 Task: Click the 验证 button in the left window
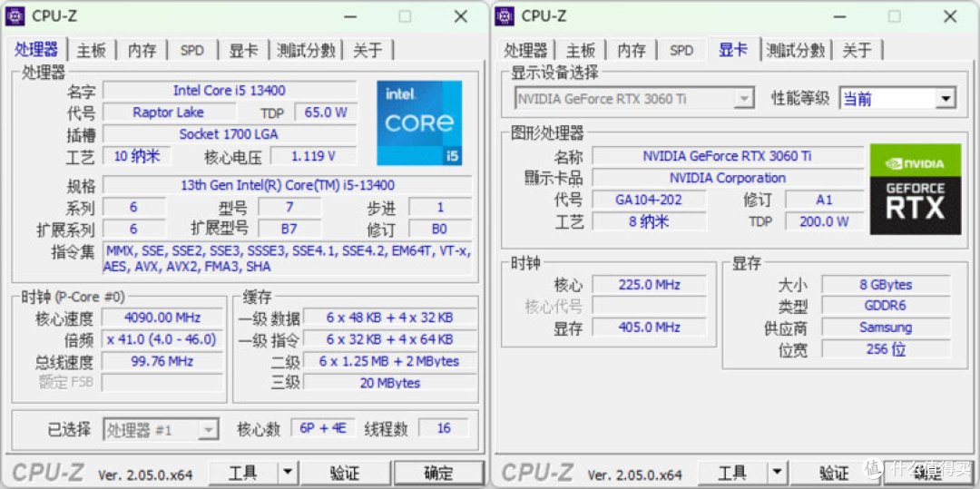click(346, 473)
